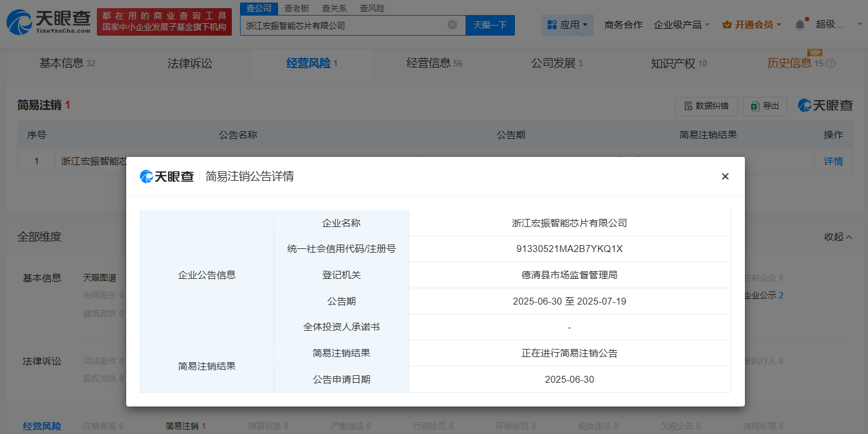
Task: Clear the search box with X icon
Action: [x=452, y=25]
